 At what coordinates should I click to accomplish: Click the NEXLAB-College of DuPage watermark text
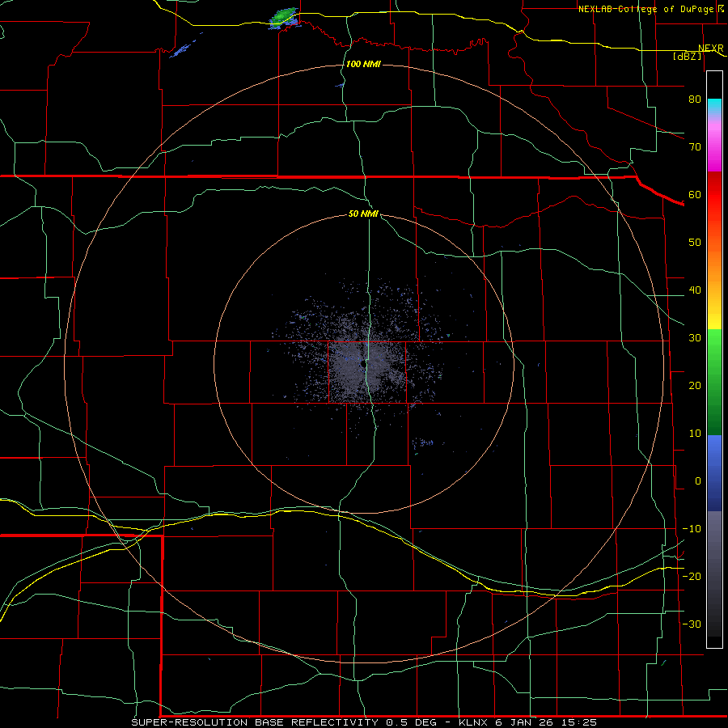[x=646, y=9]
